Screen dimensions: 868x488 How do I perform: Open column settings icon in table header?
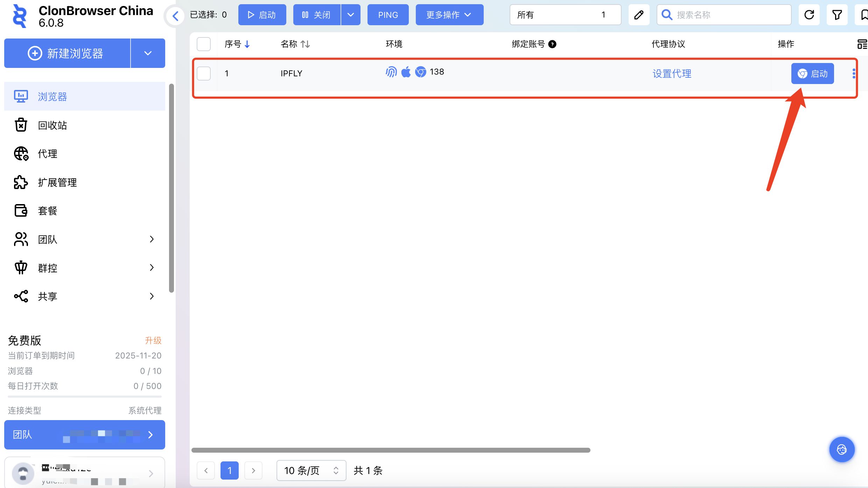(x=862, y=44)
